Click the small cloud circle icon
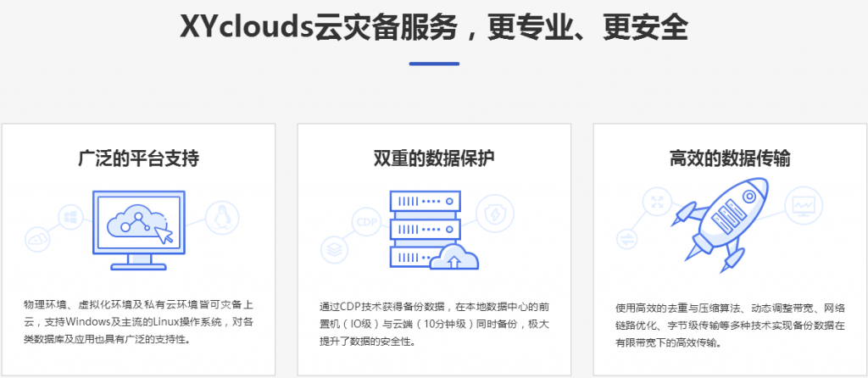868x378 pixels. pos(37,240)
